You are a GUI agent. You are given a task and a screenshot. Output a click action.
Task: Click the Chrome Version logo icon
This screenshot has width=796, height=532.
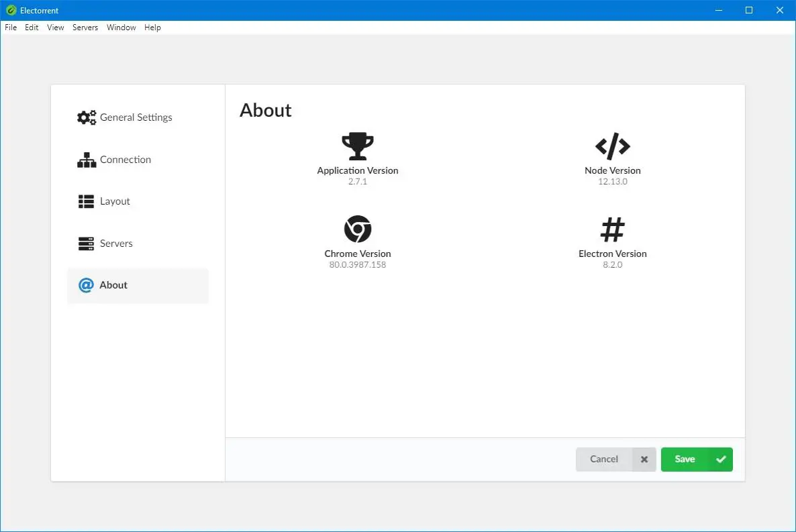[x=357, y=229]
